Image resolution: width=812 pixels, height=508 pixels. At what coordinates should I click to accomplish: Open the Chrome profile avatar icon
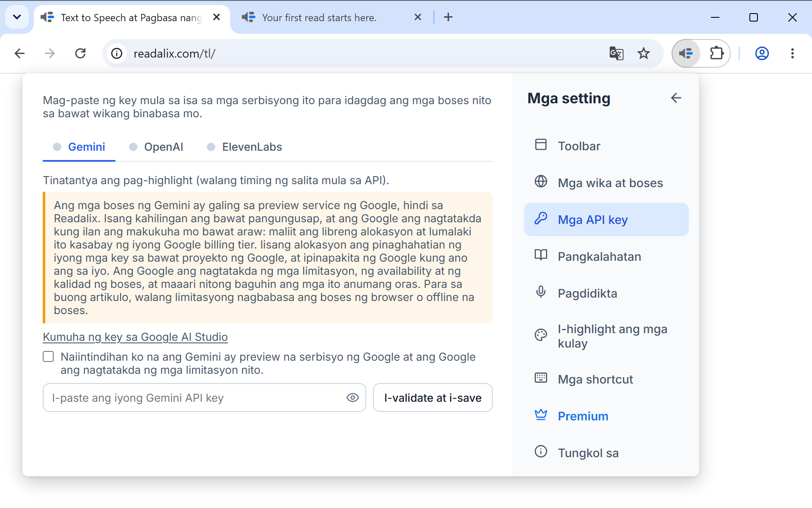pyautogui.click(x=762, y=53)
